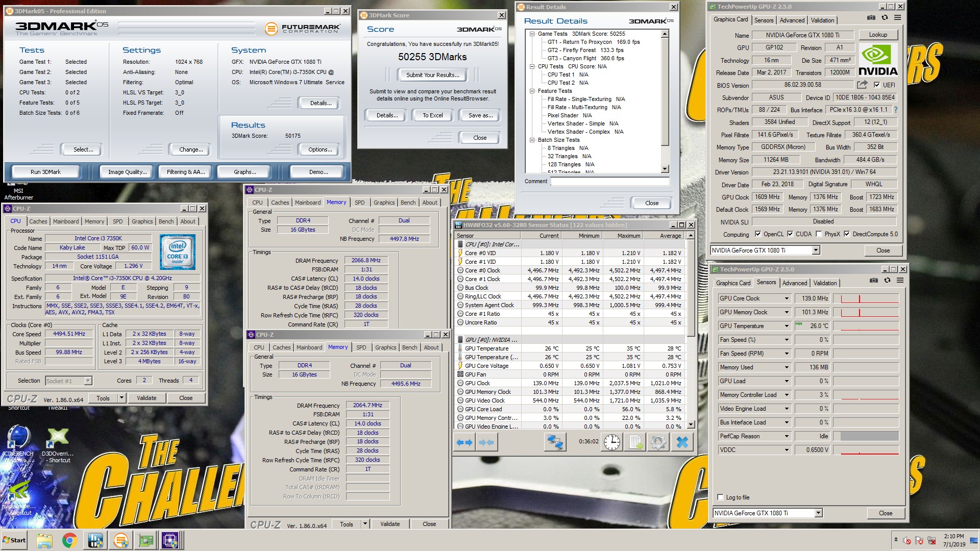Collapse the Game Tests tree node in Result Details
Viewport: 980px width, 551px height.
tap(532, 34)
